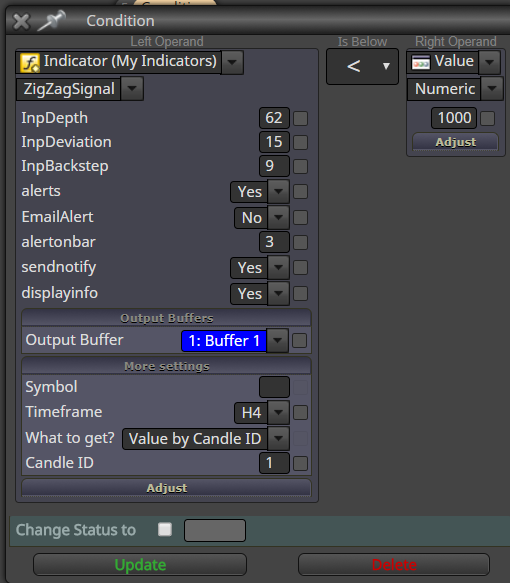The image size is (510, 583).
Task: Click the Symbol input field
Action: pos(274,387)
